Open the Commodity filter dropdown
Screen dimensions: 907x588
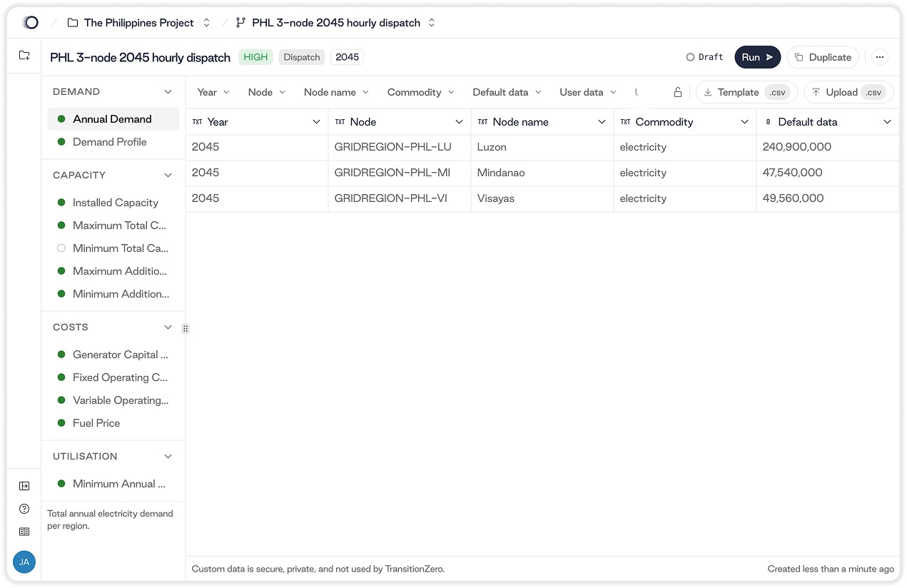pos(421,92)
